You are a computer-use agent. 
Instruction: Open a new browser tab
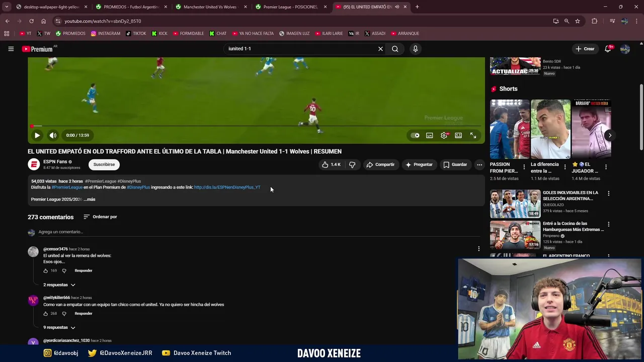[x=417, y=7]
